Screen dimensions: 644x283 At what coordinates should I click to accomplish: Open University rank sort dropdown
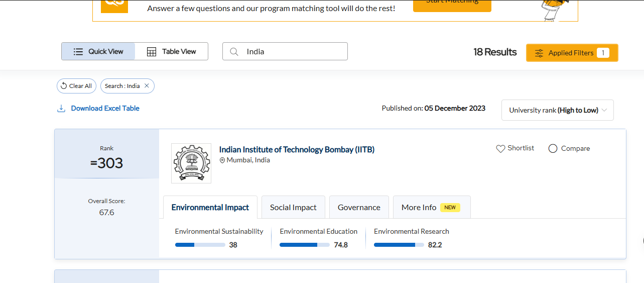pos(558,110)
